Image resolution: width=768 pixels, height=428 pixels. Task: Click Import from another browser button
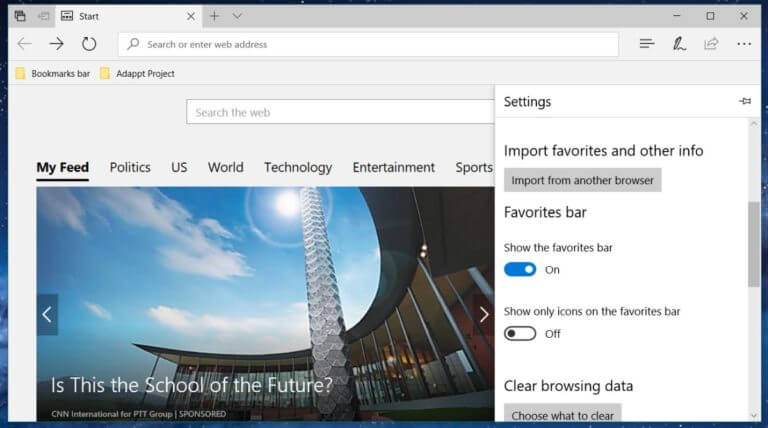tap(582, 180)
